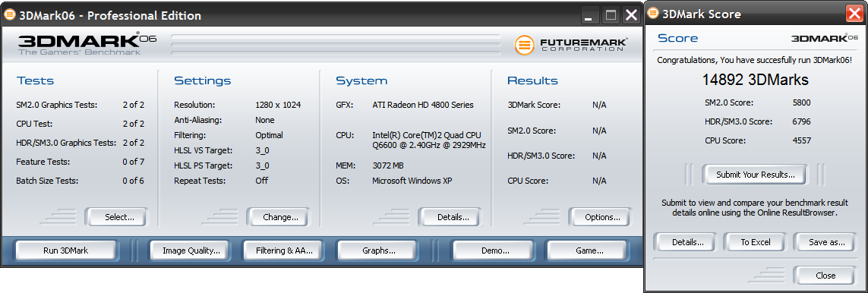The width and height of the screenshot is (868, 293).
Task: Click the Resolution value 1280 x 1024
Action: 278,105
